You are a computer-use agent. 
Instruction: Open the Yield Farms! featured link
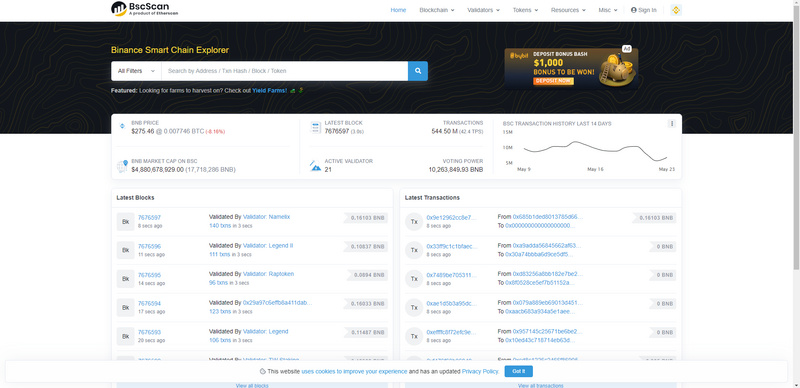click(269, 90)
